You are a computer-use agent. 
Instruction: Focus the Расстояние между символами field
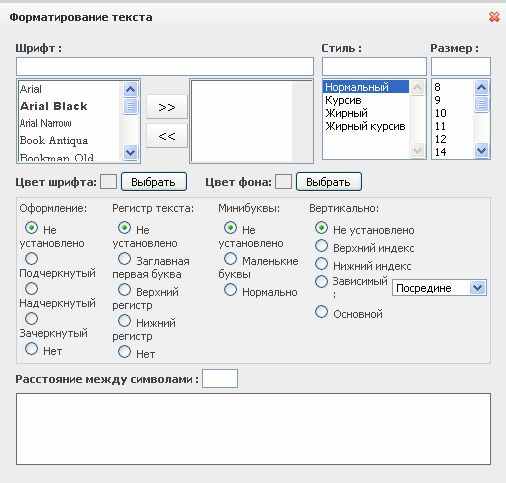(220, 378)
